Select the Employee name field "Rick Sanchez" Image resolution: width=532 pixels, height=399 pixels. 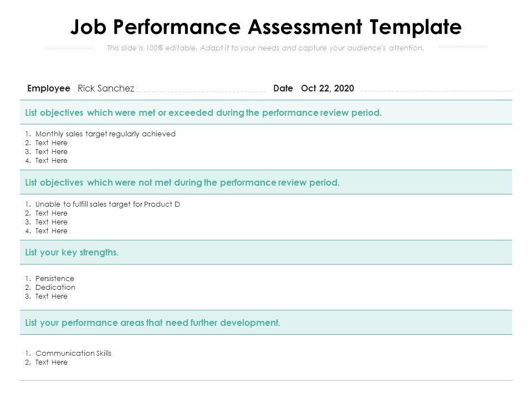click(106, 89)
